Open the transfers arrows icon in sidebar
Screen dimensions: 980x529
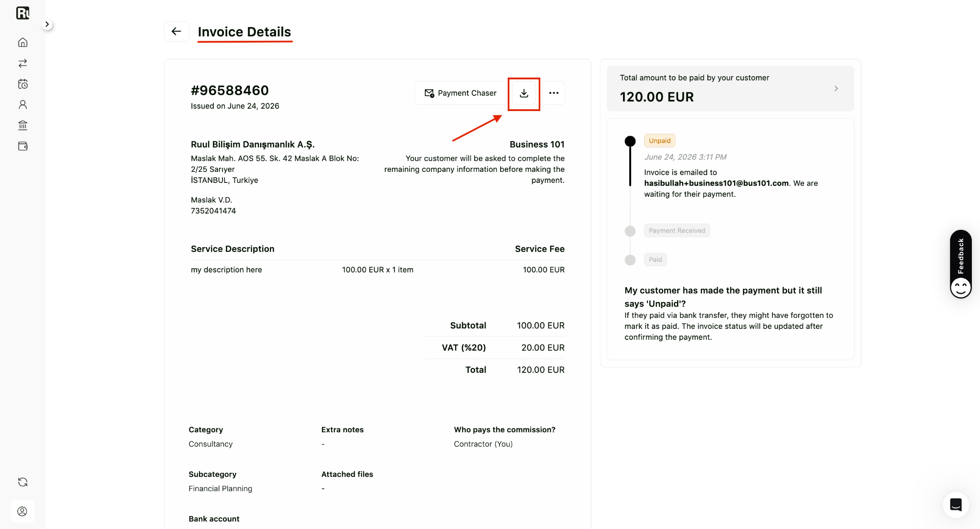tap(22, 63)
